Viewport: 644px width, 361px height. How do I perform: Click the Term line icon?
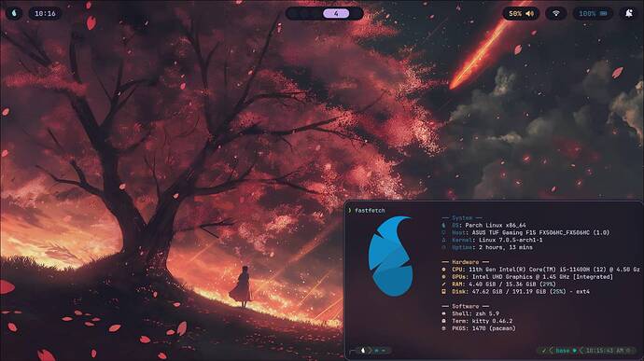(x=443, y=321)
